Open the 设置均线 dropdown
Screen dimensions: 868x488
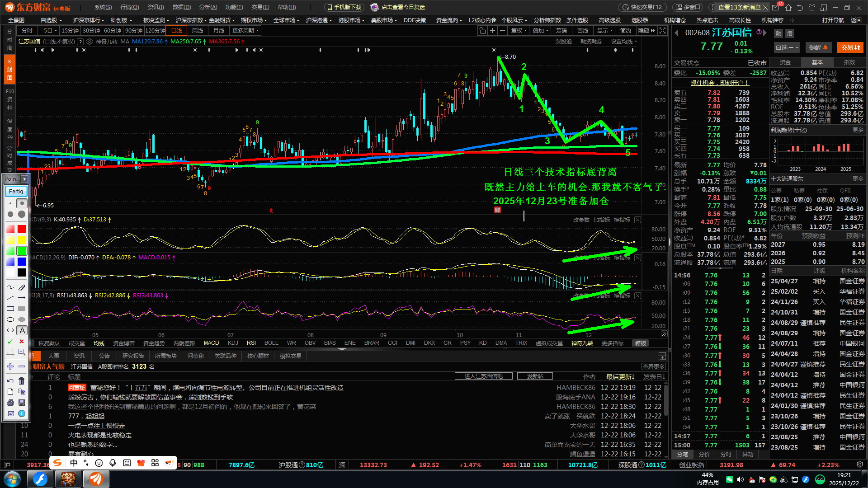click(x=624, y=42)
